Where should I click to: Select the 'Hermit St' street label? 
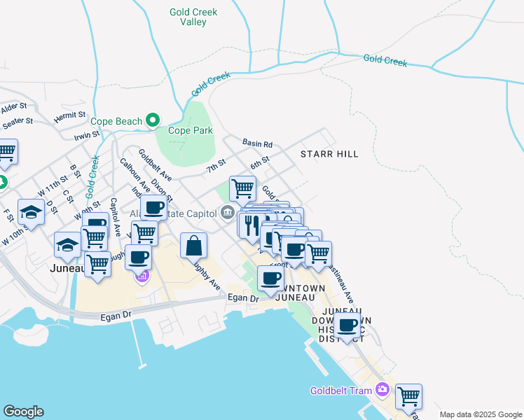[69, 117]
